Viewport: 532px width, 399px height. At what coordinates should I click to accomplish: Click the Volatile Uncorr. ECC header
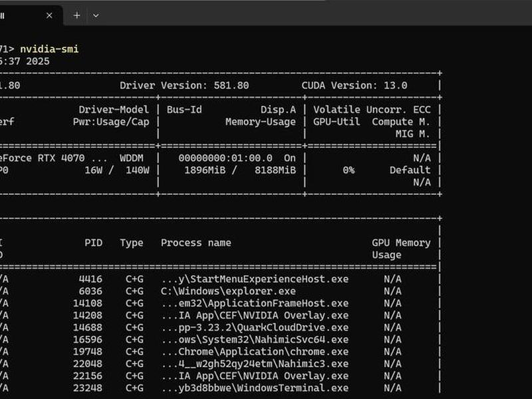tap(372, 110)
